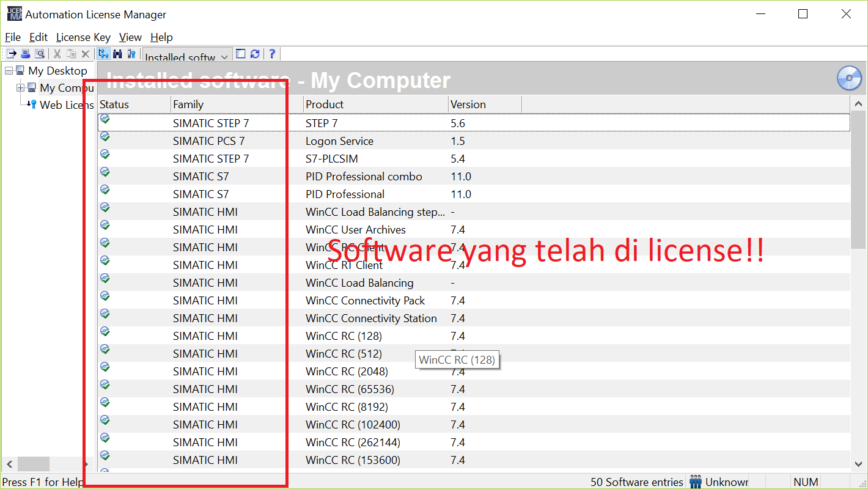868x489 pixels.
Task: Click the vertical scrollbar thumb of list
Action: coord(858,180)
